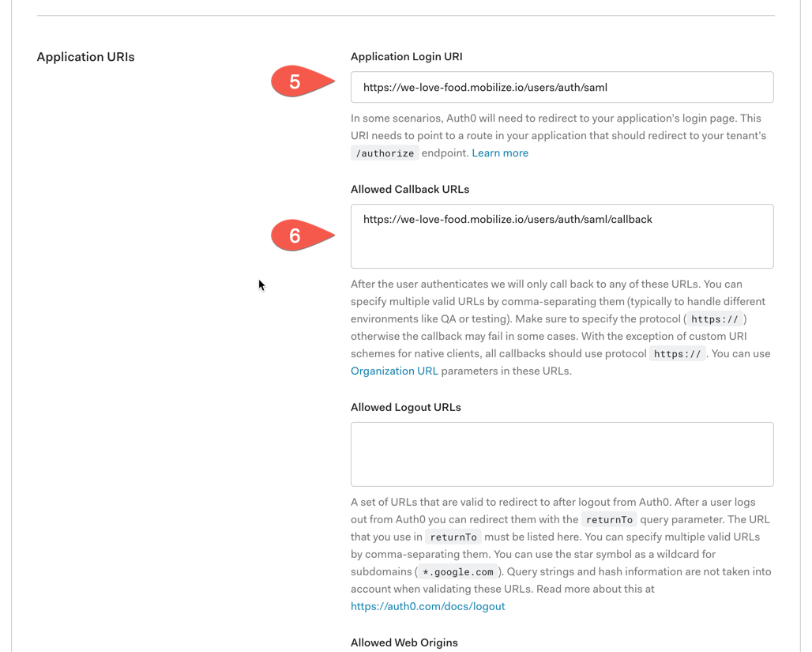Click the first returnTo code snippet
This screenshot has height=652, width=812.
tap(609, 520)
